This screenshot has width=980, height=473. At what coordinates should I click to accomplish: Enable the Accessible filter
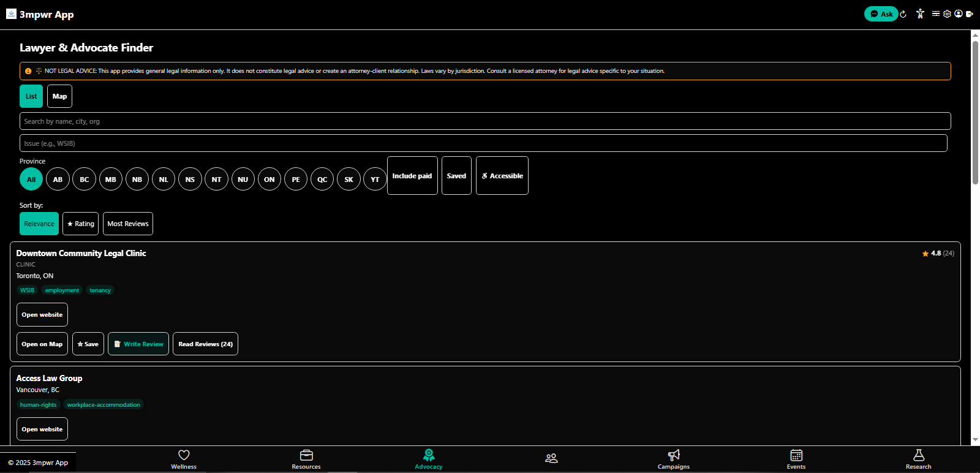pyautogui.click(x=502, y=176)
